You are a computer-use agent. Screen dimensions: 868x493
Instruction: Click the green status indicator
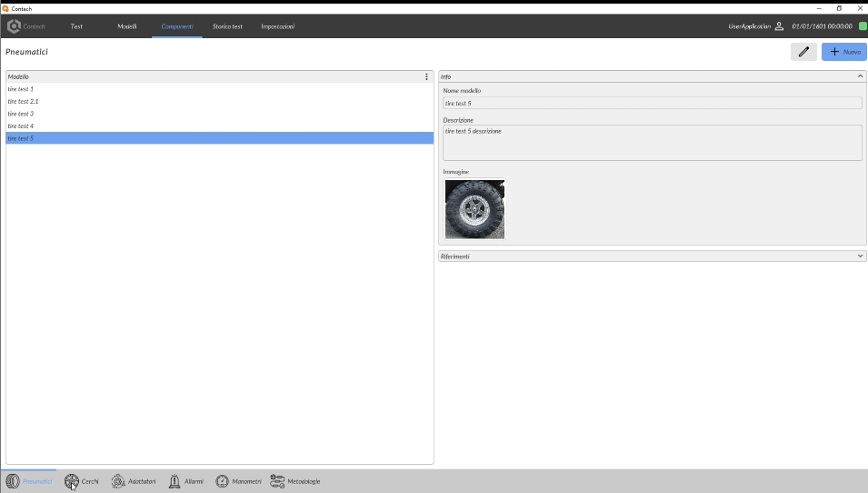tap(862, 26)
